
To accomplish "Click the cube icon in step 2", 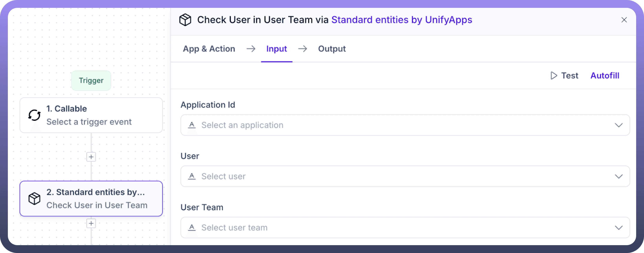I will click(x=34, y=198).
